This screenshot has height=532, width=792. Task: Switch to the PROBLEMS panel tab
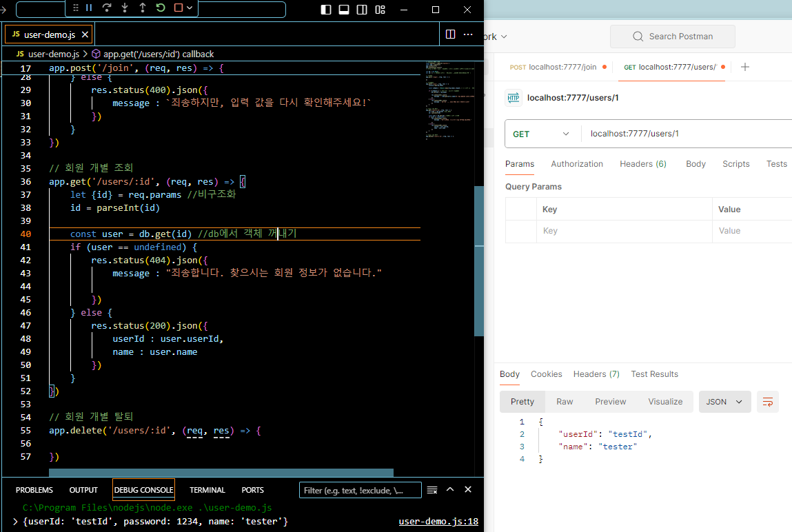coord(34,490)
